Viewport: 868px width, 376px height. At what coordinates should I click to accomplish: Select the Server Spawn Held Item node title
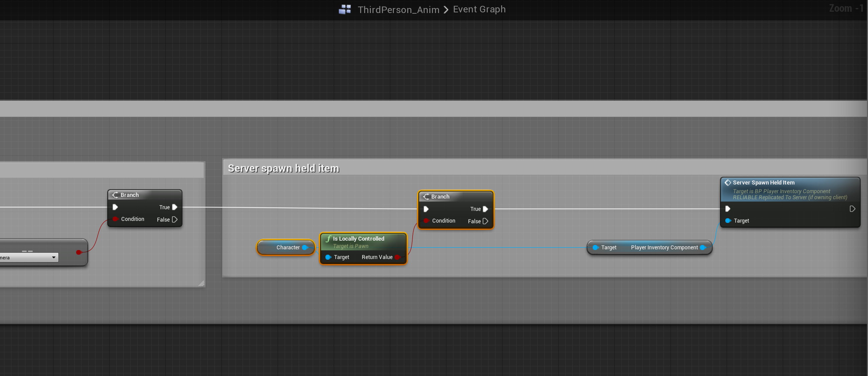763,182
